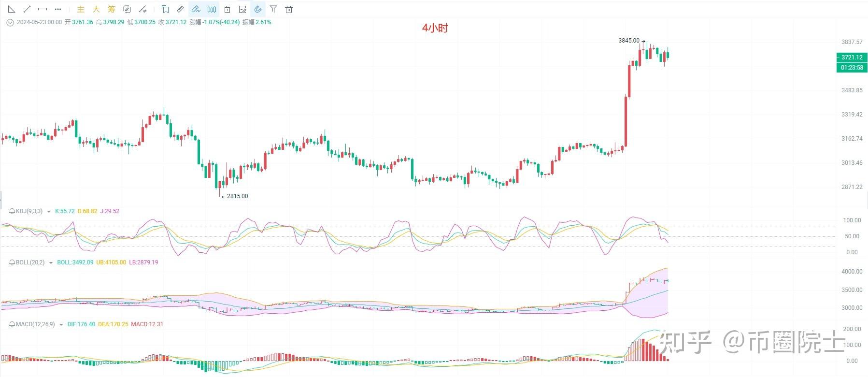Click the amplitude value 2.61%
868x377 pixels.
click(263, 22)
